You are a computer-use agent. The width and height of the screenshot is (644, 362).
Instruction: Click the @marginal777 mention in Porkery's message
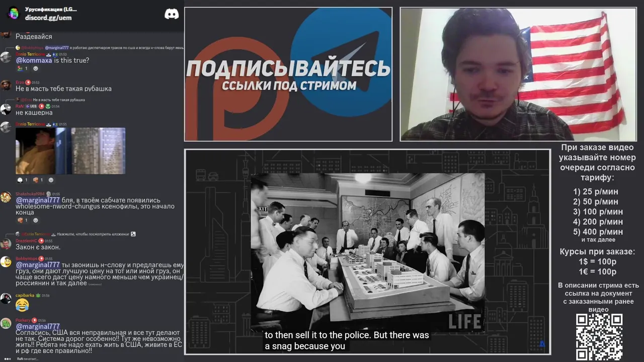pyautogui.click(x=38, y=326)
